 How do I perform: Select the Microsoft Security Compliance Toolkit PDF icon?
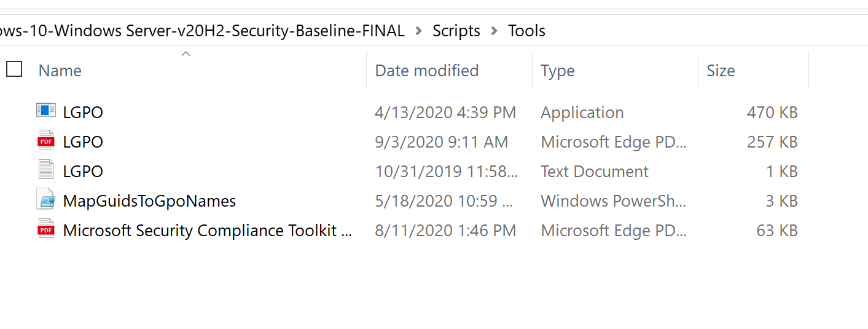point(46,229)
